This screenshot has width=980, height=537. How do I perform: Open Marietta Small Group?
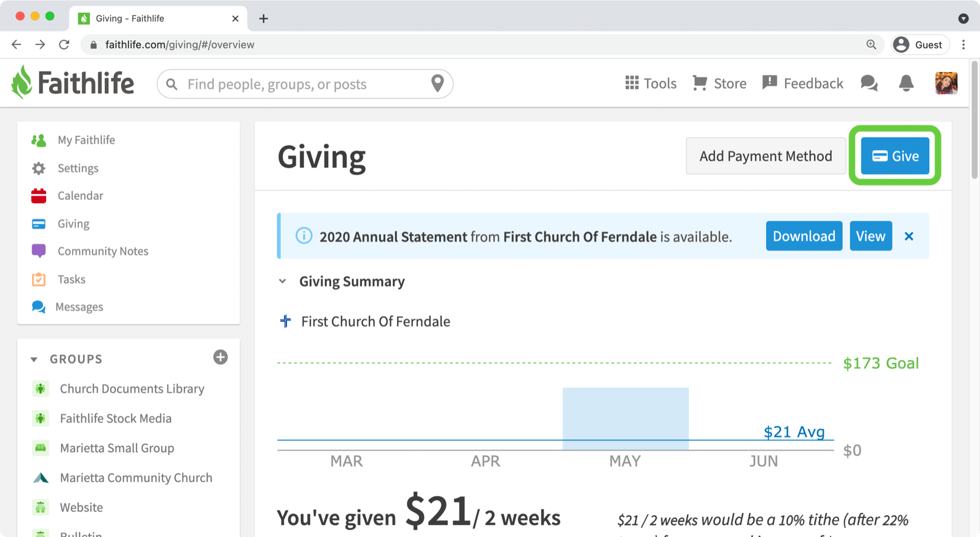(117, 448)
